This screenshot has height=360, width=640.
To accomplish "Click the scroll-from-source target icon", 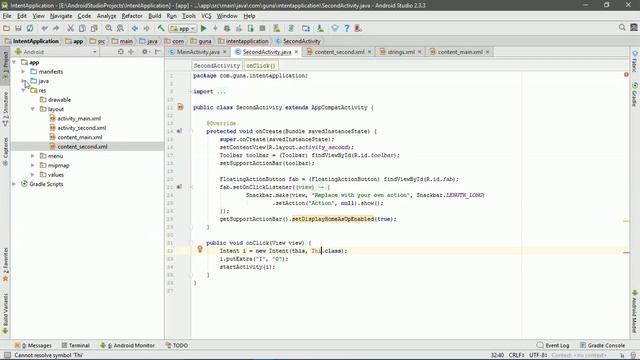I will [x=121, y=52].
